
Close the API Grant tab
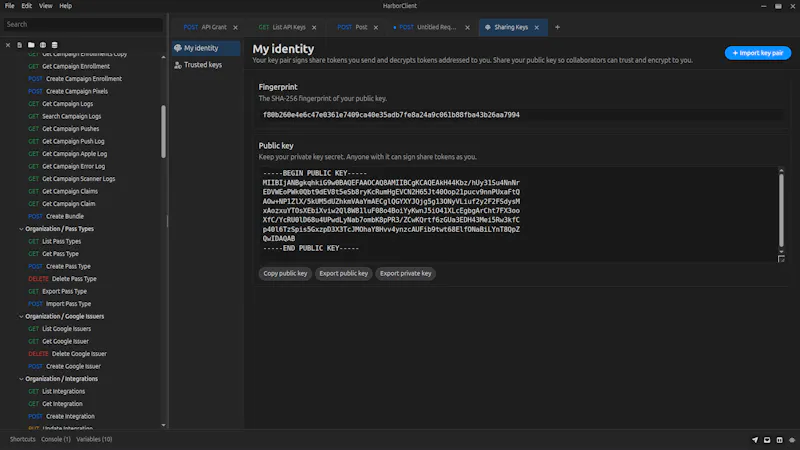tap(235, 28)
